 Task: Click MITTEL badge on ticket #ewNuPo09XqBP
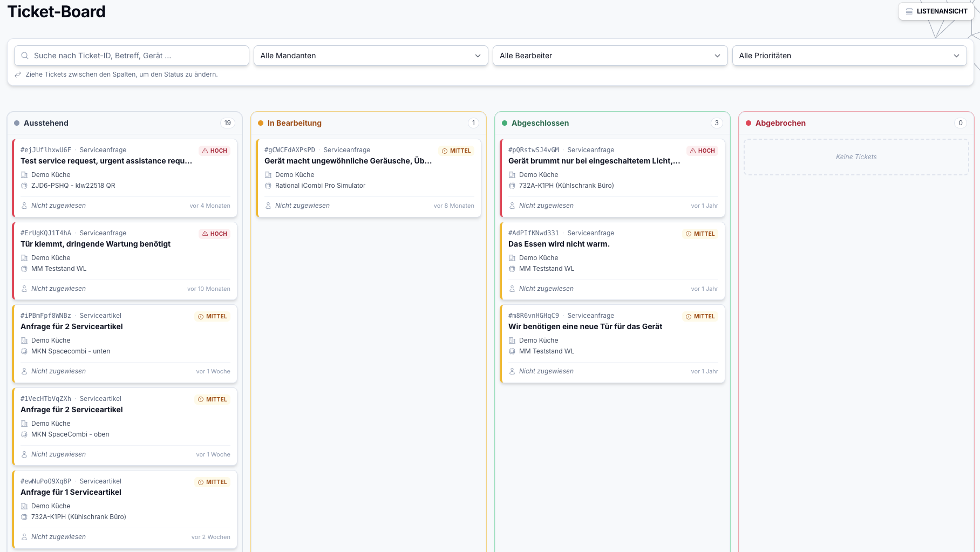pyautogui.click(x=213, y=482)
